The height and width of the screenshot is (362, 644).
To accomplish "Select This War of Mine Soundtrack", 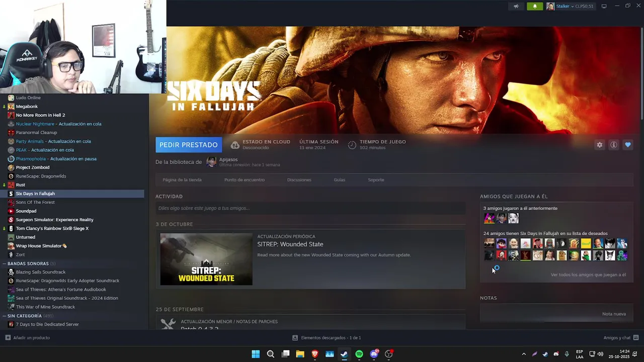I will pos(45,307).
